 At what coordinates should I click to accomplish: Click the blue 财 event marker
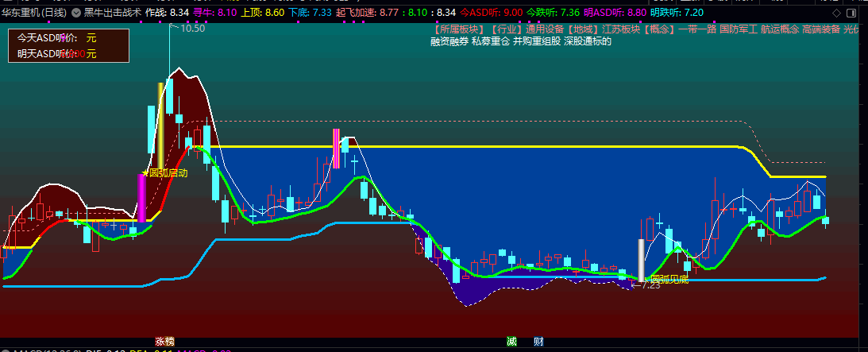538,342
